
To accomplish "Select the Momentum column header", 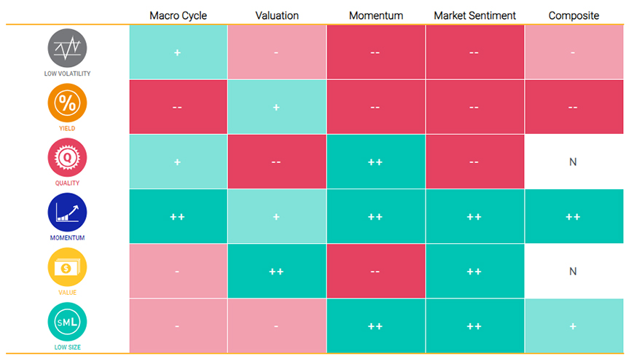I will point(375,15).
